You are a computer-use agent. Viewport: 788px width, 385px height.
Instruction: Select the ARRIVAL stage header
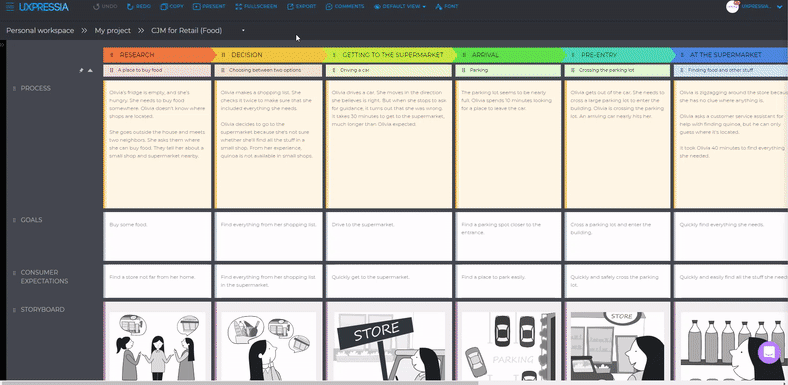click(x=509, y=55)
